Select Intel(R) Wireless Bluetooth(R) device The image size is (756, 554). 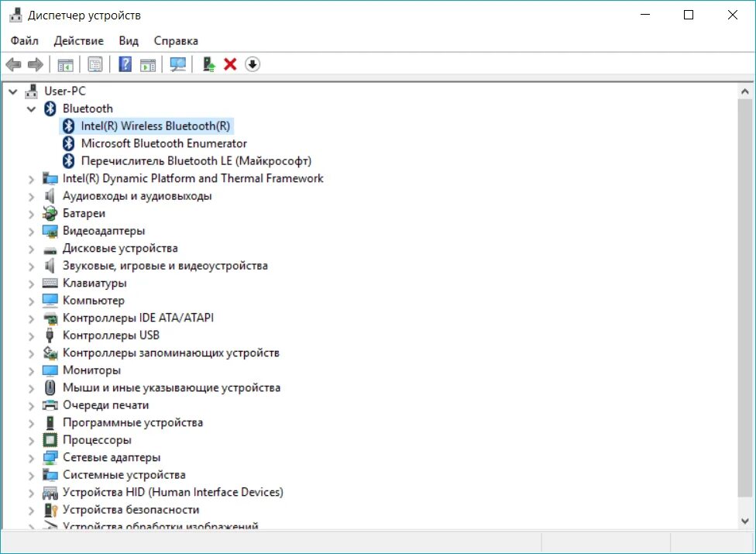(155, 126)
